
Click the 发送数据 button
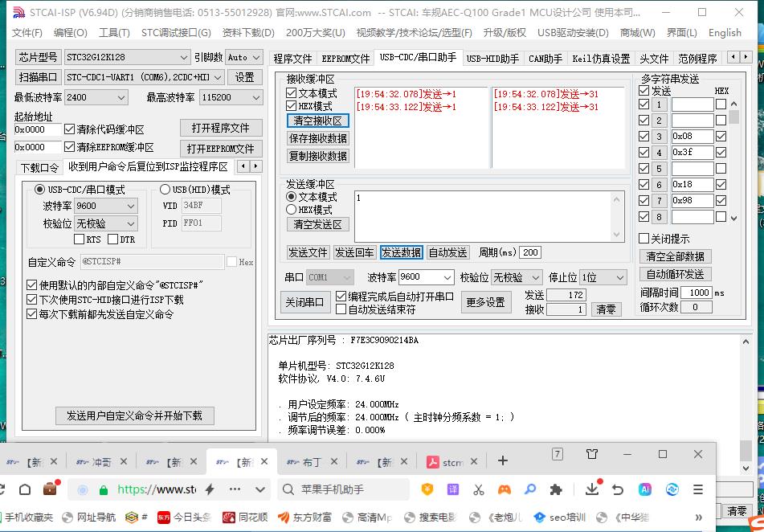point(401,252)
